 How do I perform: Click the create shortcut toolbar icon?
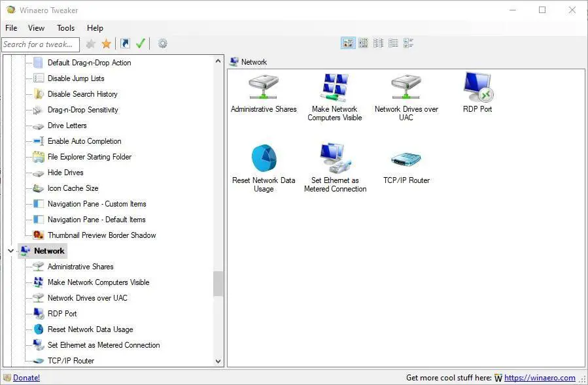point(125,44)
